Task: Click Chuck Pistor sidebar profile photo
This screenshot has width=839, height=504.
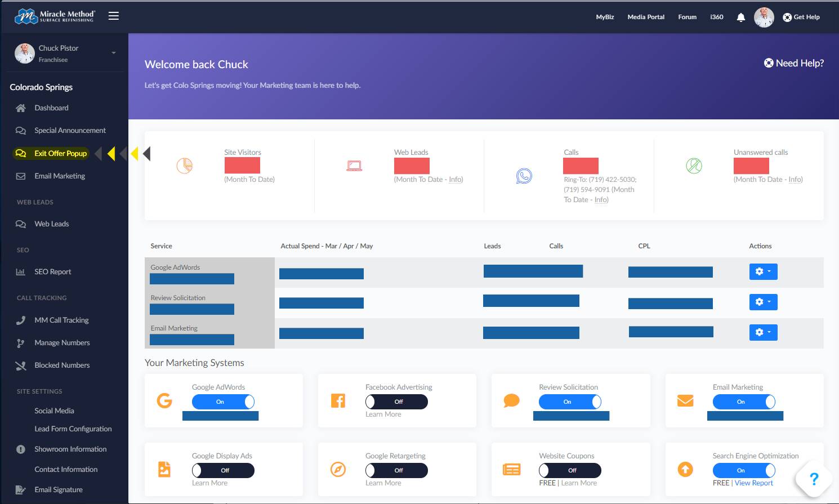Action: 25,53
